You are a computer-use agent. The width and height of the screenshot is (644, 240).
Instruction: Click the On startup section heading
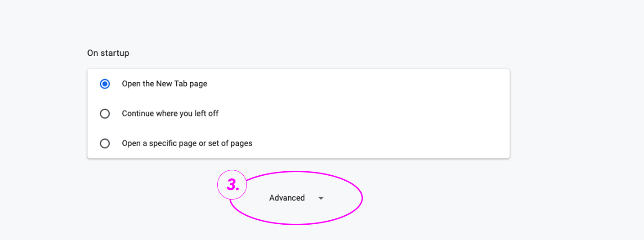click(108, 53)
